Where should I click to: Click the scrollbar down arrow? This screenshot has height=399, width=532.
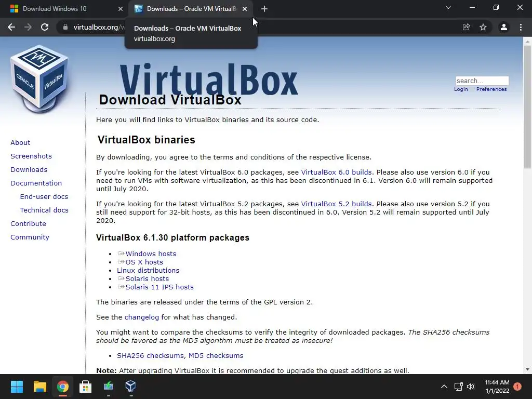pos(527,369)
